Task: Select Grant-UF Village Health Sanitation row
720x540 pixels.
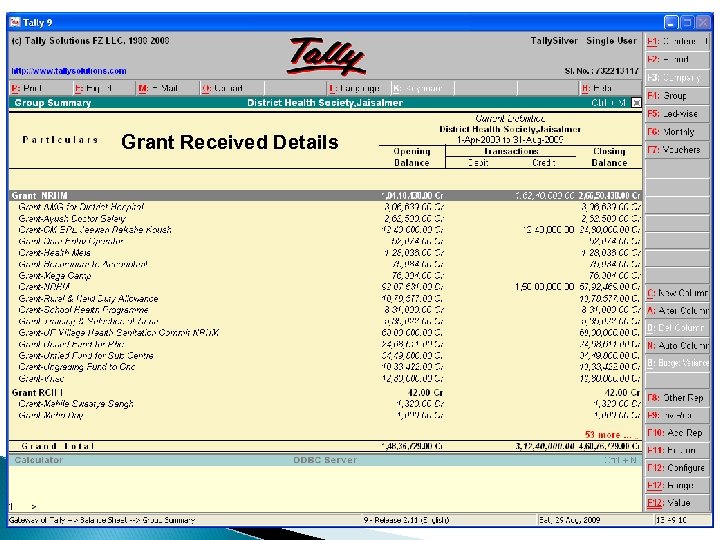Action: [x=325, y=332]
